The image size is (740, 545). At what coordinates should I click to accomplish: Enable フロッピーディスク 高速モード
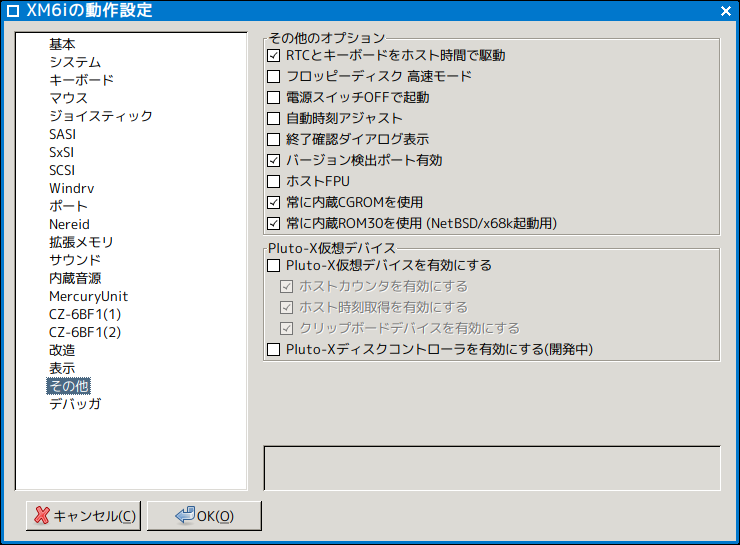pyautogui.click(x=274, y=76)
